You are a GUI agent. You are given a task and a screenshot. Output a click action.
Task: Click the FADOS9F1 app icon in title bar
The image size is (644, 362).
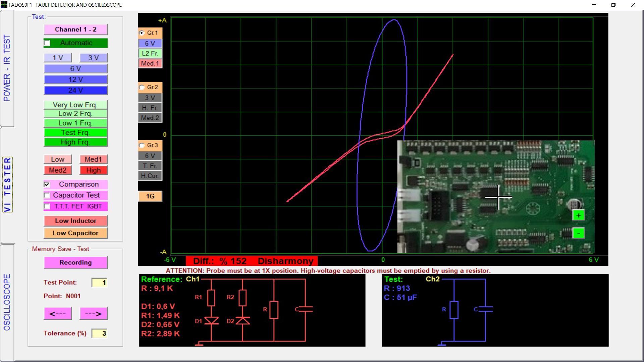[x=4, y=5]
